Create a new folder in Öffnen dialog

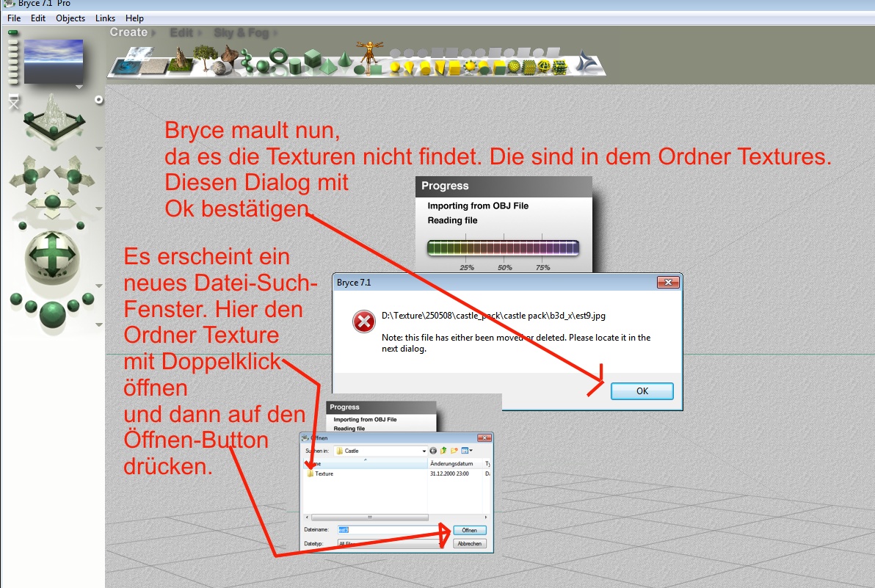454,450
